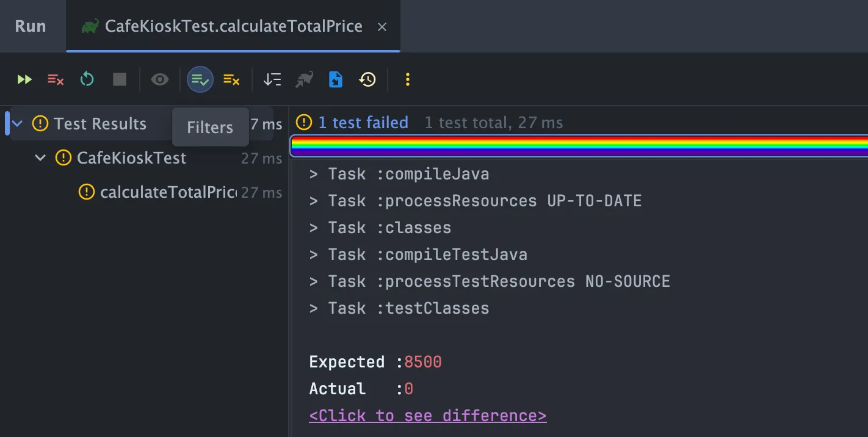Collapse the CafeKioskTest node chevron
The image size is (868, 437).
pyautogui.click(x=40, y=158)
